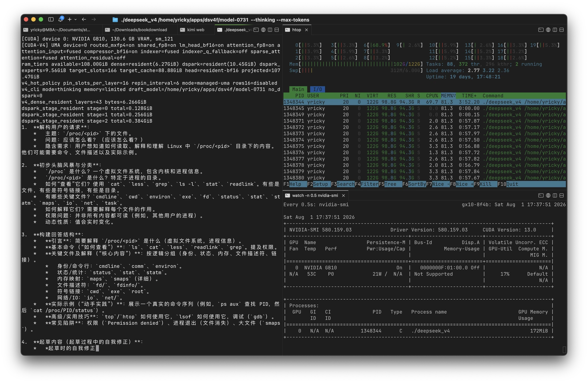Select the watch -n 0.5 nvidia-smi tab

pos(315,195)
